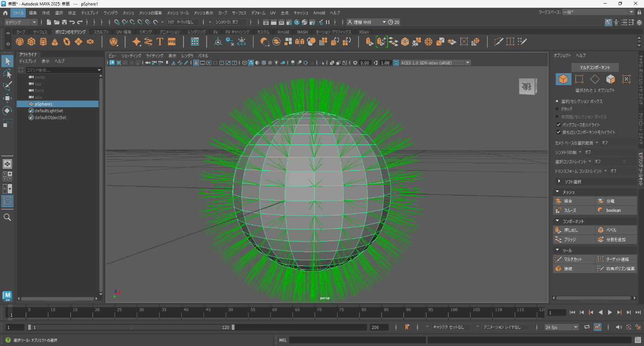This screenshot has height=346, width=644.
Task: Click the search magnifier icon on left sidebar
Action: (7, 217)
